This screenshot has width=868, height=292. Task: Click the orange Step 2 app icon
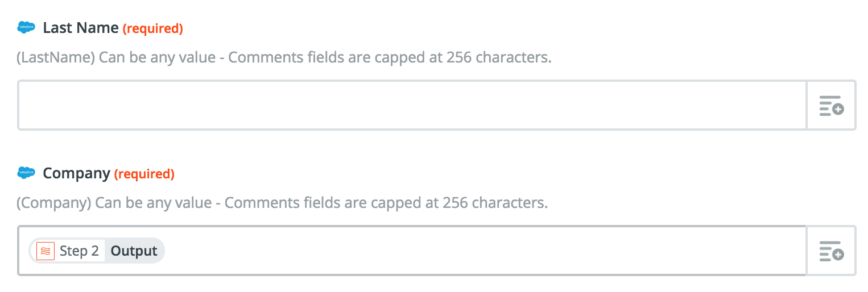(46, 251)
